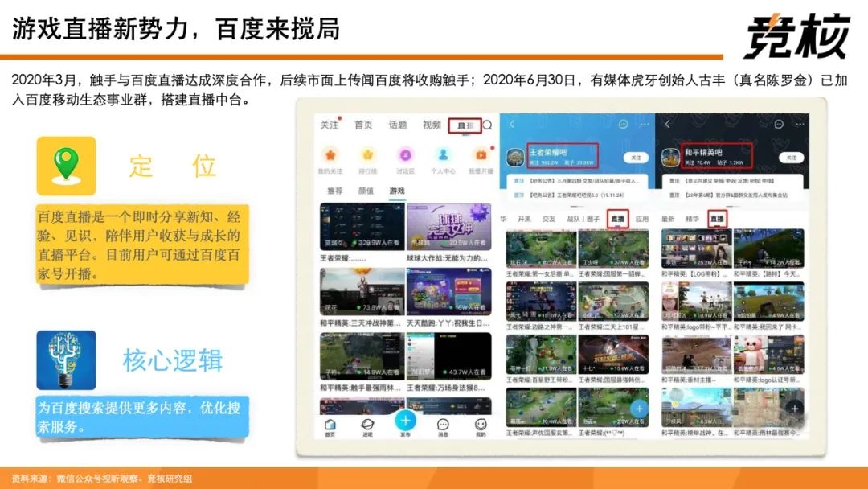Tap the 我要开播 broadcast icon
868x489 pixels.
[481, 155]
